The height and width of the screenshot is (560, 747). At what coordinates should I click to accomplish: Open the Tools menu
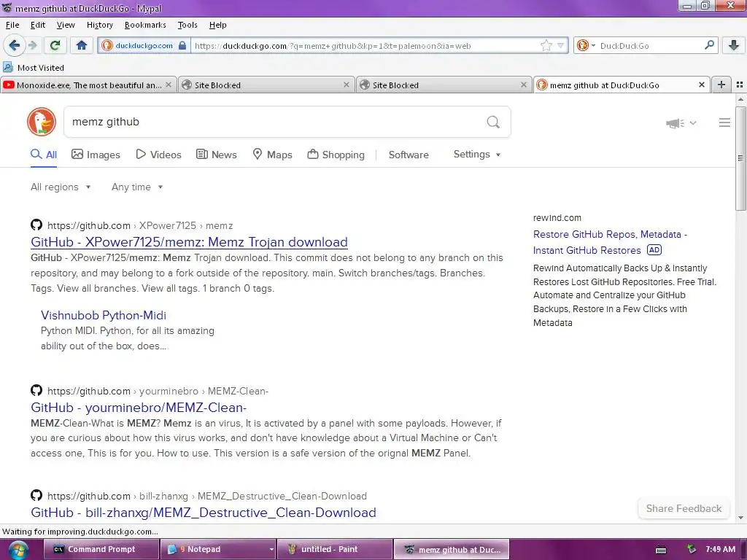point(187,25)
